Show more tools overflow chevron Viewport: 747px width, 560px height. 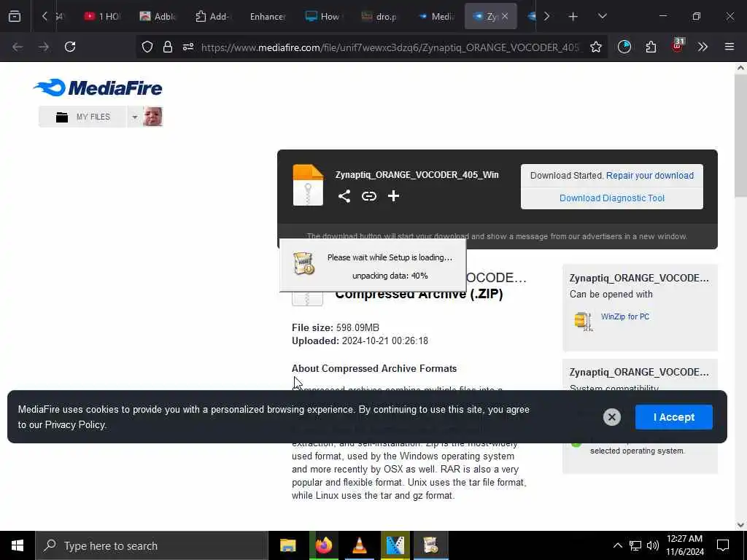point(703,47)
